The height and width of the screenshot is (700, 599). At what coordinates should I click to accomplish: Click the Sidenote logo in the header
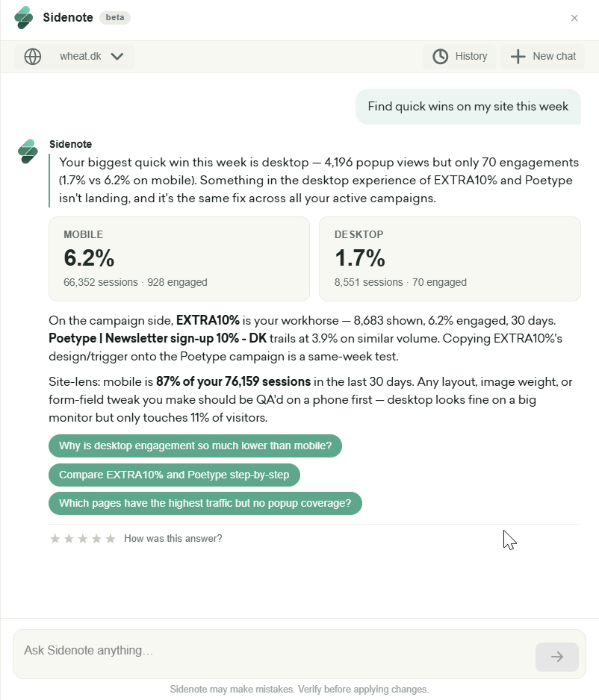tap(24, 18)
